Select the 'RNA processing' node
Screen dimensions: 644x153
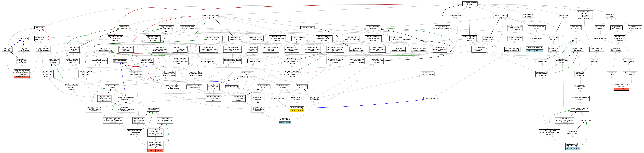tap(232, 87)
